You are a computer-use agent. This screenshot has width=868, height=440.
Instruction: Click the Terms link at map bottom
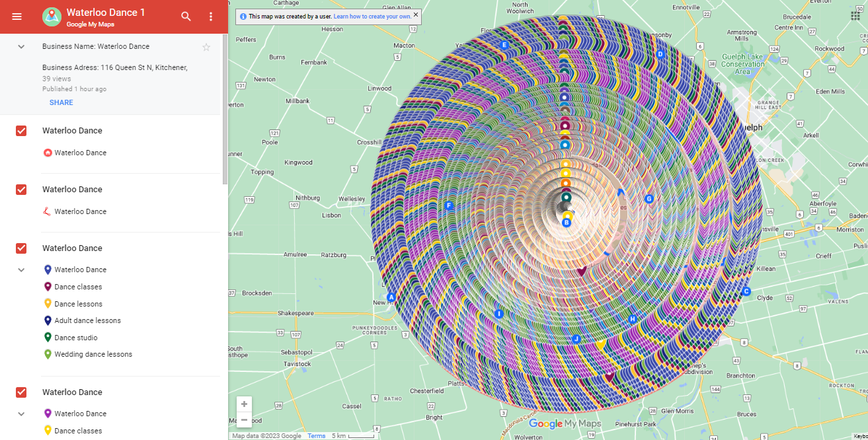[x=316, y=436]
